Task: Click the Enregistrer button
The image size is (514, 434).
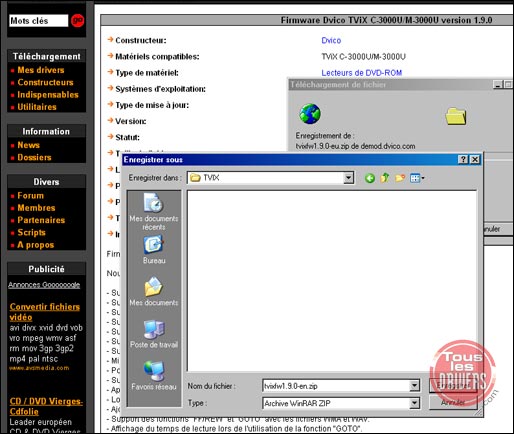Action: tap(453, 386)
